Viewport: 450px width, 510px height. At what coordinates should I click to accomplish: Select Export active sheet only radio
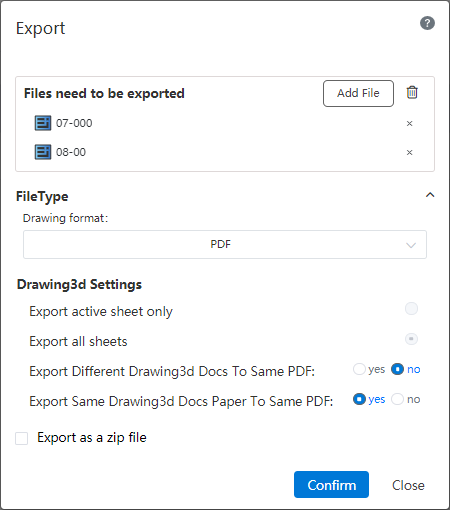click(x=411, y=309)
